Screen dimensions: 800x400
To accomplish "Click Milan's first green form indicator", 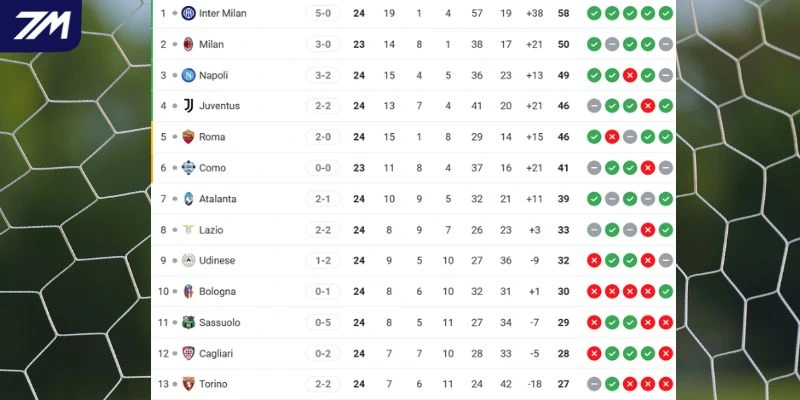I will pos(594,44).
